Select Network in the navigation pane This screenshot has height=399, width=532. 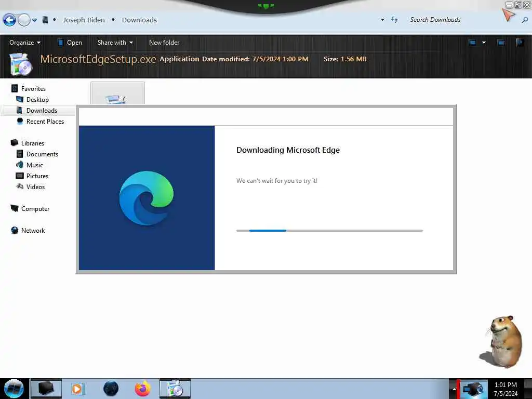tap(33, 230)
